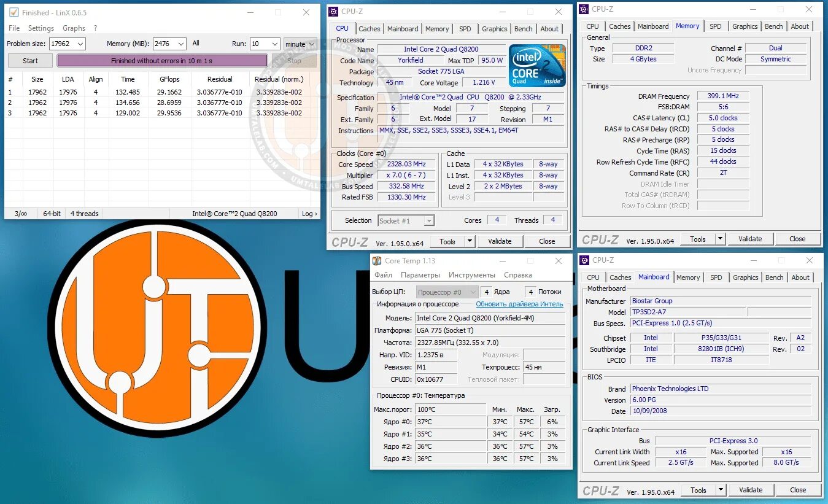Click Close button in CPU-Z Memory window
The height and width of the screenshot is (504, 828).
pos(797,239)
